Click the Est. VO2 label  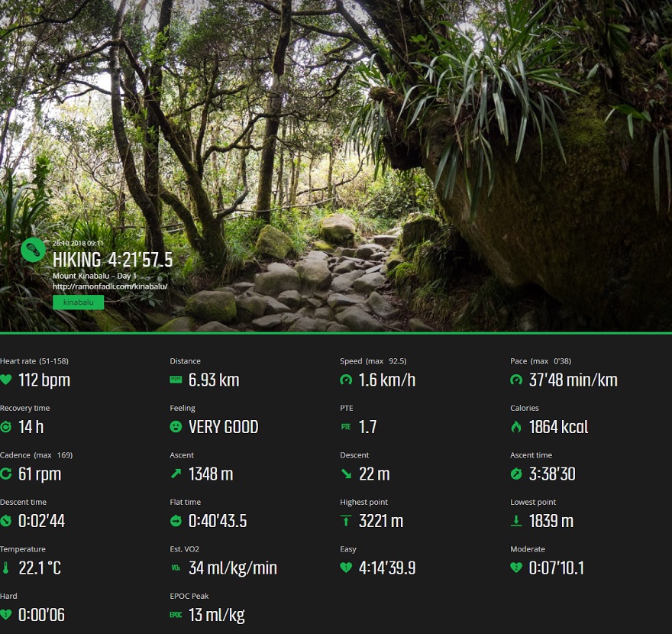pos(184,548)
